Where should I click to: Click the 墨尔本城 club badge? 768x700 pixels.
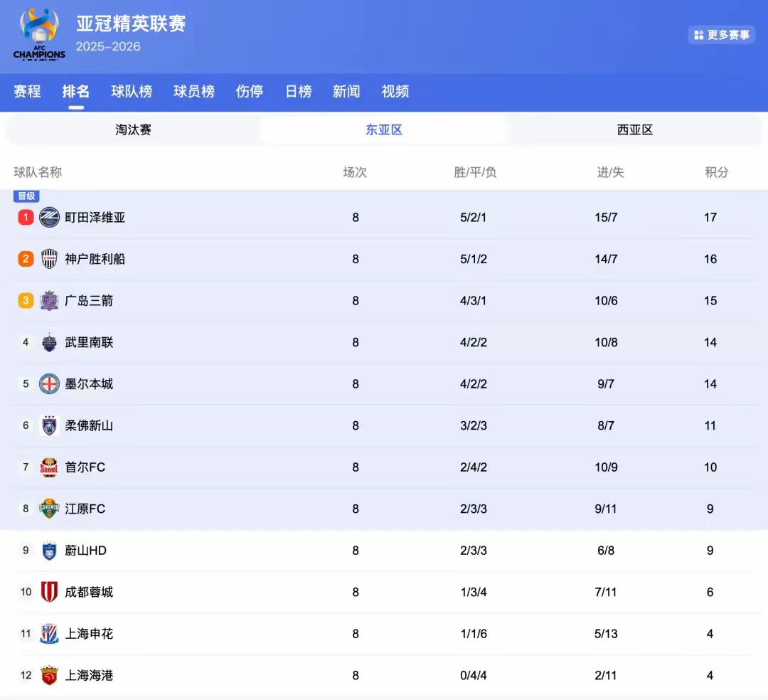(x=48, y=383)
